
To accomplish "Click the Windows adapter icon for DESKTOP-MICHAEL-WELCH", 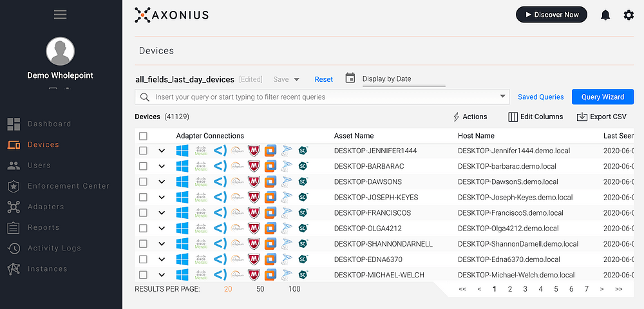I will pyautogui.click(x=182, y=275).
